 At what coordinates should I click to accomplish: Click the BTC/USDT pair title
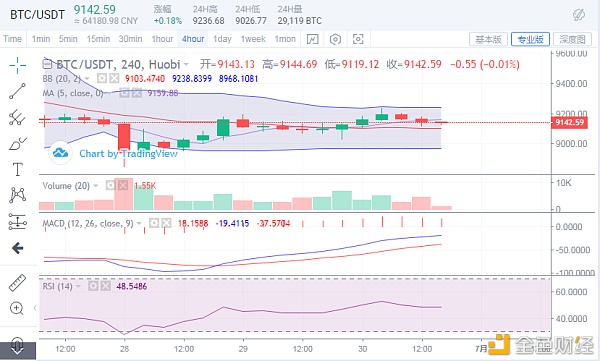pos(37,15)
